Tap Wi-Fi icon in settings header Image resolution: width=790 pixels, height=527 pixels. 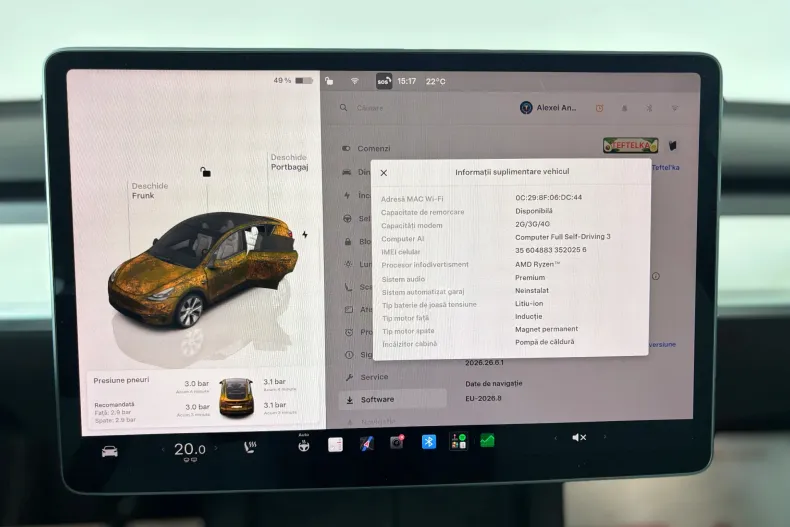[x=675, y=108]
